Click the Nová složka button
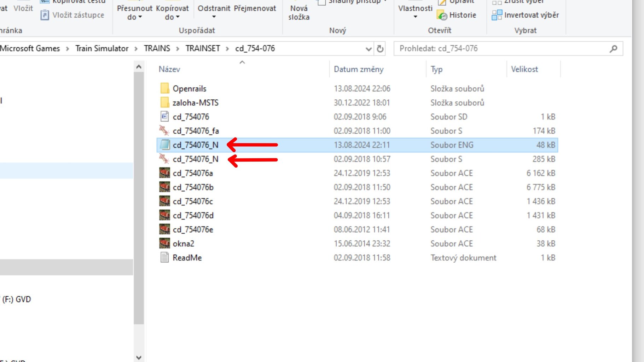 [x=299, y=12]
